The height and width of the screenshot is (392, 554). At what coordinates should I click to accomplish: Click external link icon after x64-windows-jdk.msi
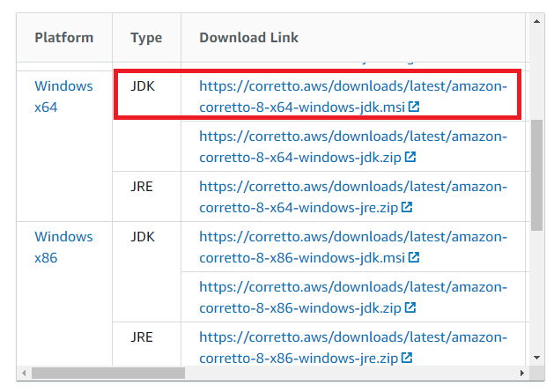coord(414,107)
